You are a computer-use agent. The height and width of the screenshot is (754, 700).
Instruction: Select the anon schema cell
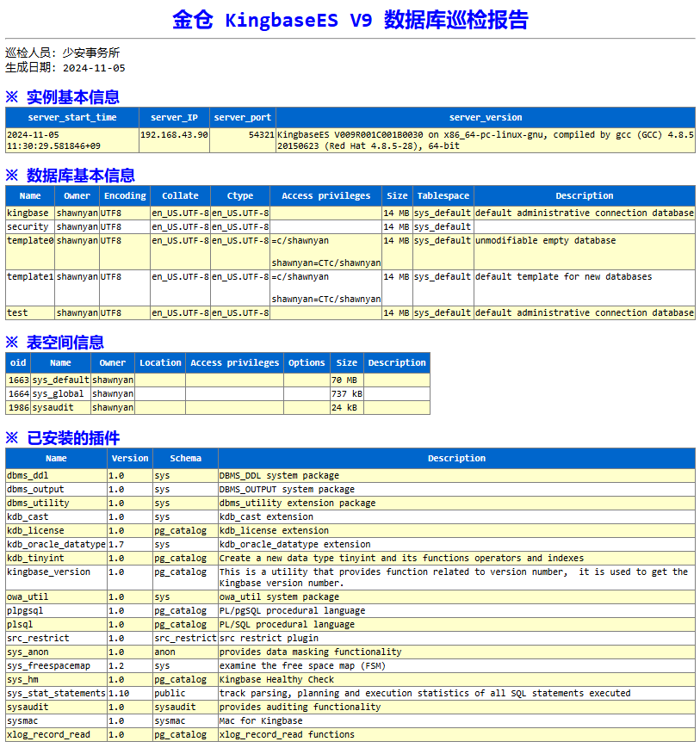click(185, 652)
